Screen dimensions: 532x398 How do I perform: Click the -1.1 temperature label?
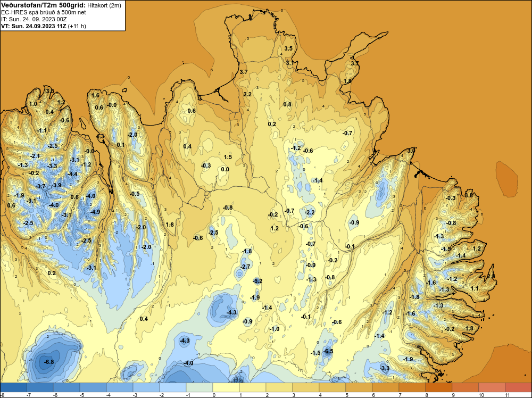click(x=42, y=130)
